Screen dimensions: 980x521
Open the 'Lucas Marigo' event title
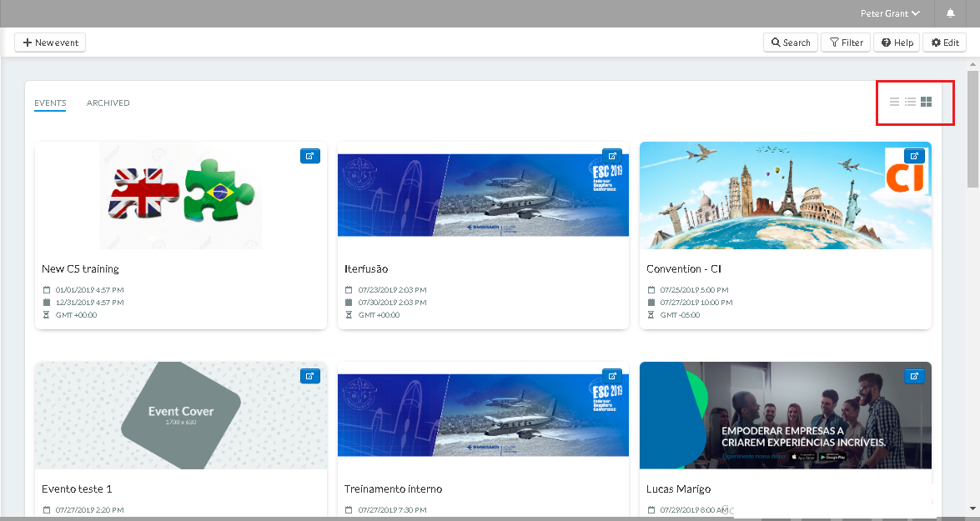(678, 489)
